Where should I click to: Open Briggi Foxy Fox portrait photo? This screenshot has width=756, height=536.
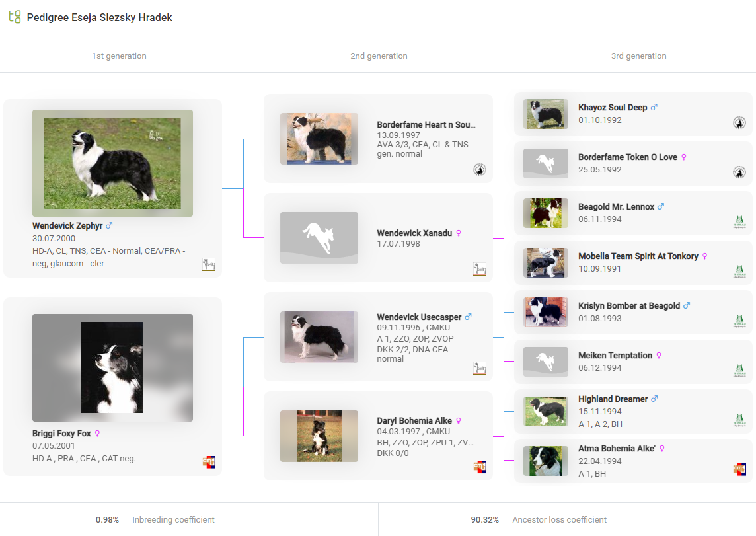(x=112, y=367)
